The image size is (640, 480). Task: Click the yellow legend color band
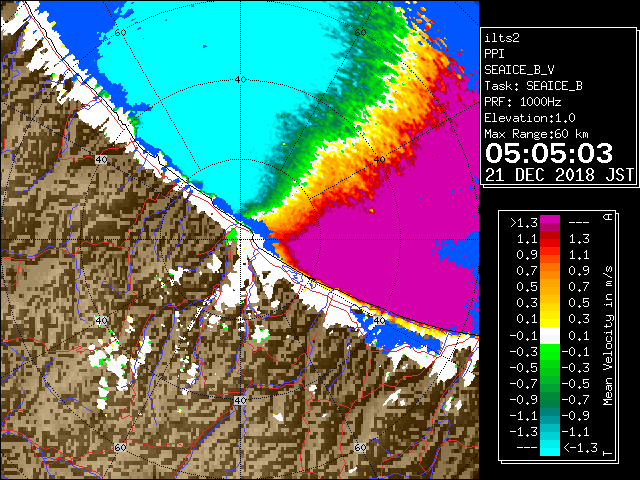(550, 318)
